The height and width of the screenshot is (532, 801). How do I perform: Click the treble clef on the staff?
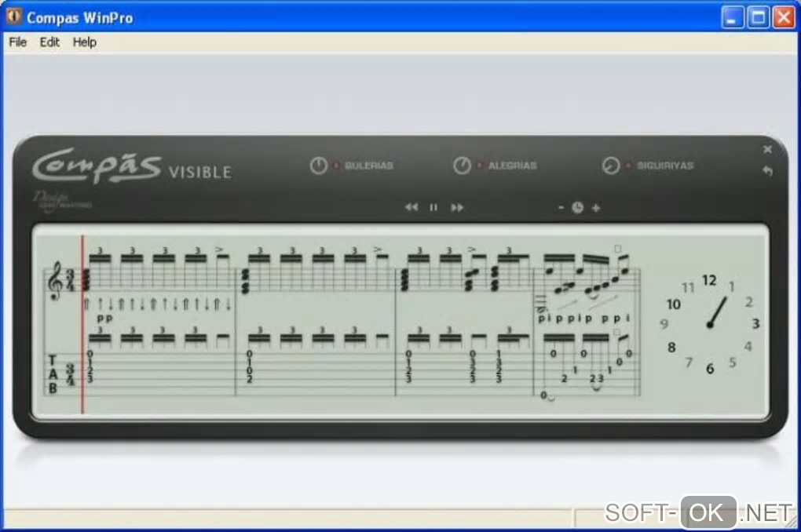point(55,281)
